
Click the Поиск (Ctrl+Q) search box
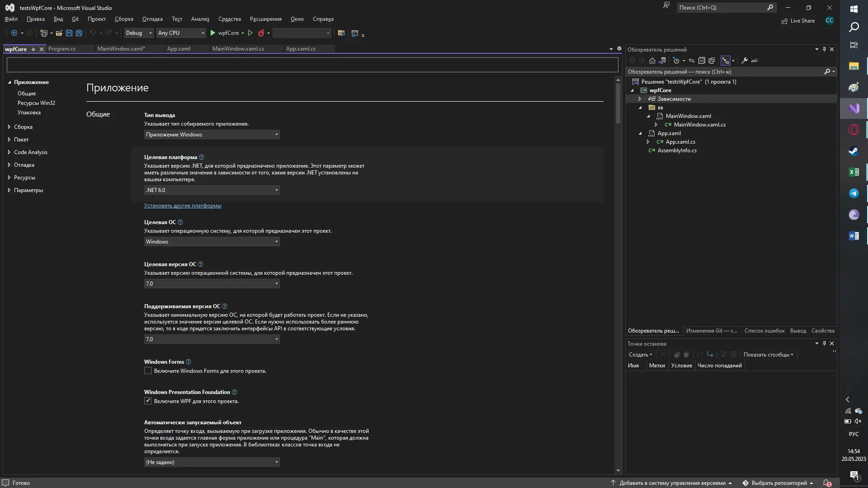pyautogui.click(x=726, y=8)
